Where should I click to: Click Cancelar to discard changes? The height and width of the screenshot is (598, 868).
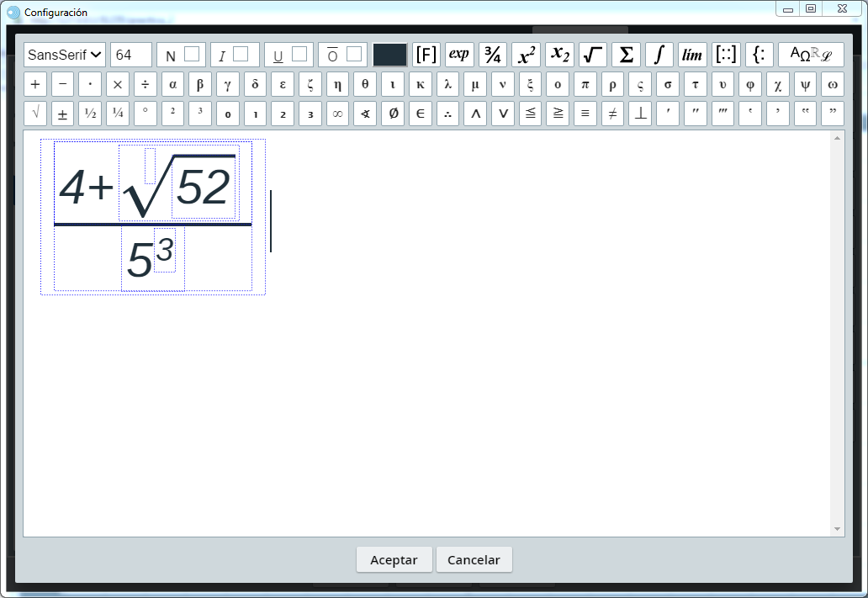coord(474,560)
